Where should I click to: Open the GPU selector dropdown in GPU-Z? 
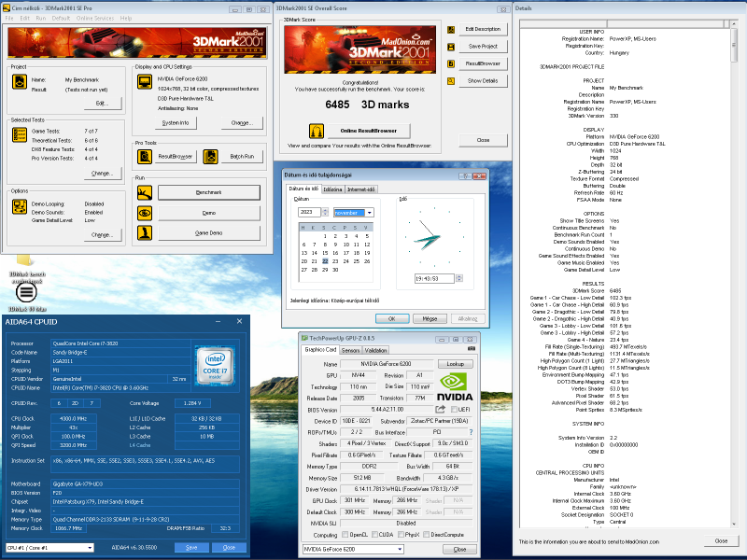[x=400, y=549]
